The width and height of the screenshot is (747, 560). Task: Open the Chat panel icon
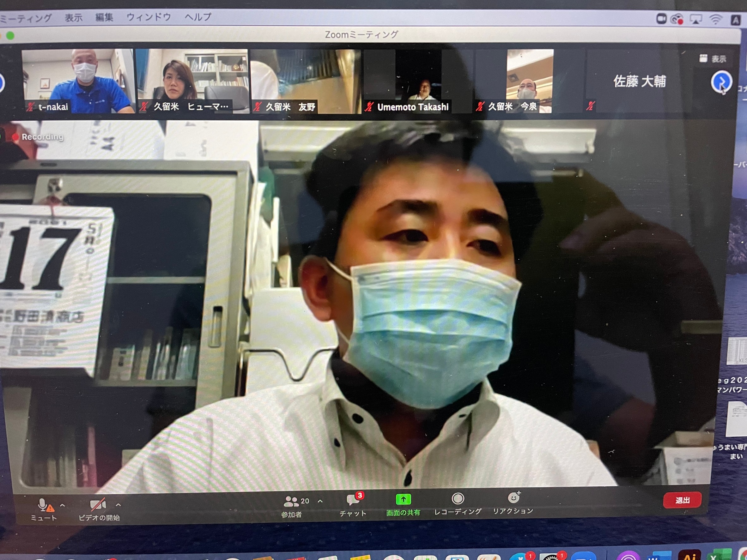[x=353, y=500]
